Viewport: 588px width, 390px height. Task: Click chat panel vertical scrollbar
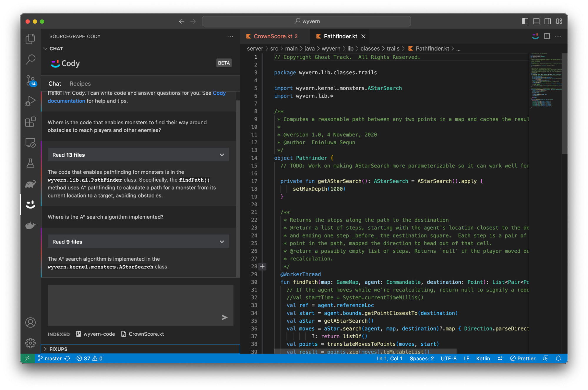238,188
